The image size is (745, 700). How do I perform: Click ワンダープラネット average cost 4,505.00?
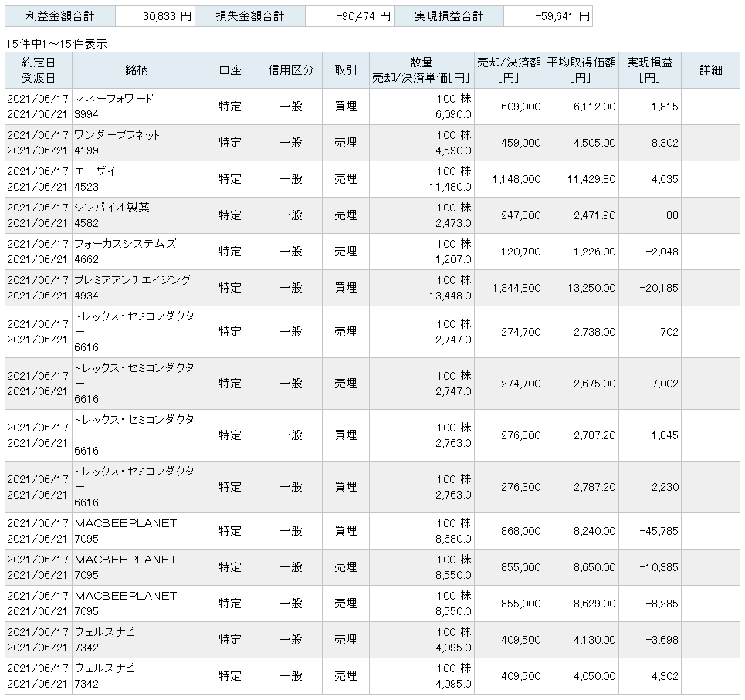[x=594, y=143]
